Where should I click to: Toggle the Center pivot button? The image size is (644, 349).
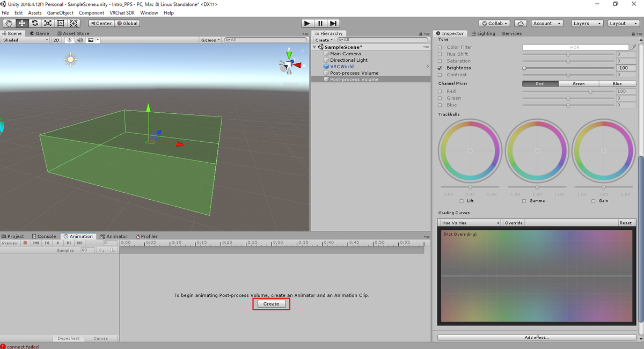tap(101, 23)
